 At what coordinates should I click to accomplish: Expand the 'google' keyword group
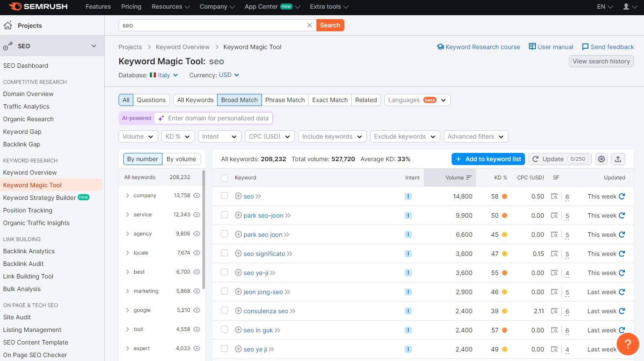(128, 310)
